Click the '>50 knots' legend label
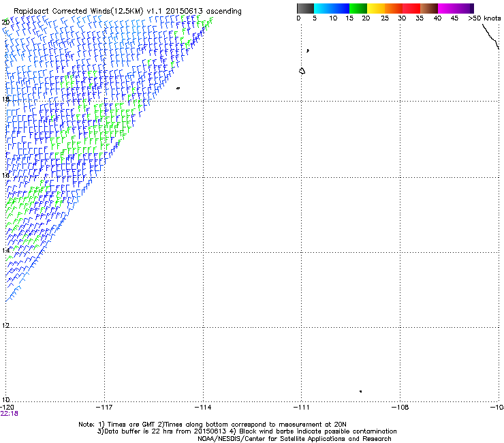504x443 pixels. click(484, 18)
